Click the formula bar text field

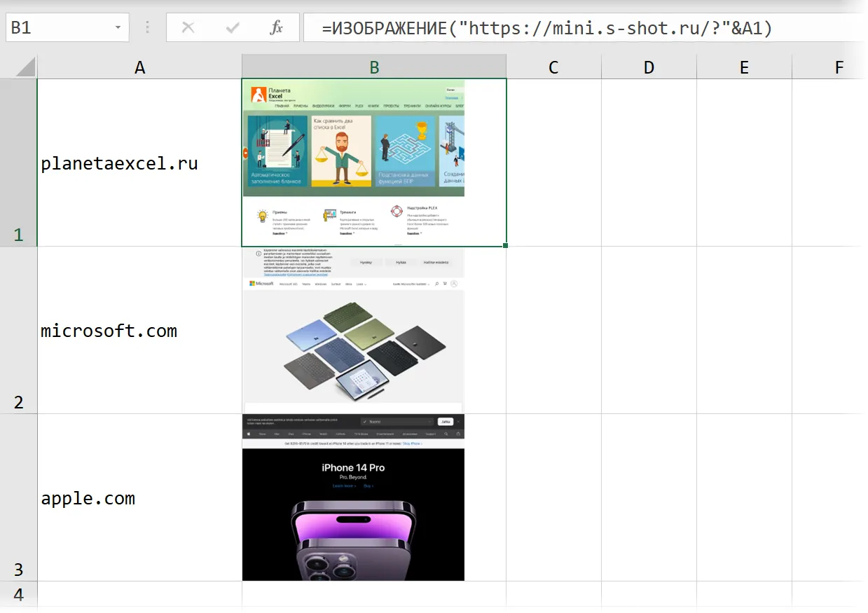[585, 28]
